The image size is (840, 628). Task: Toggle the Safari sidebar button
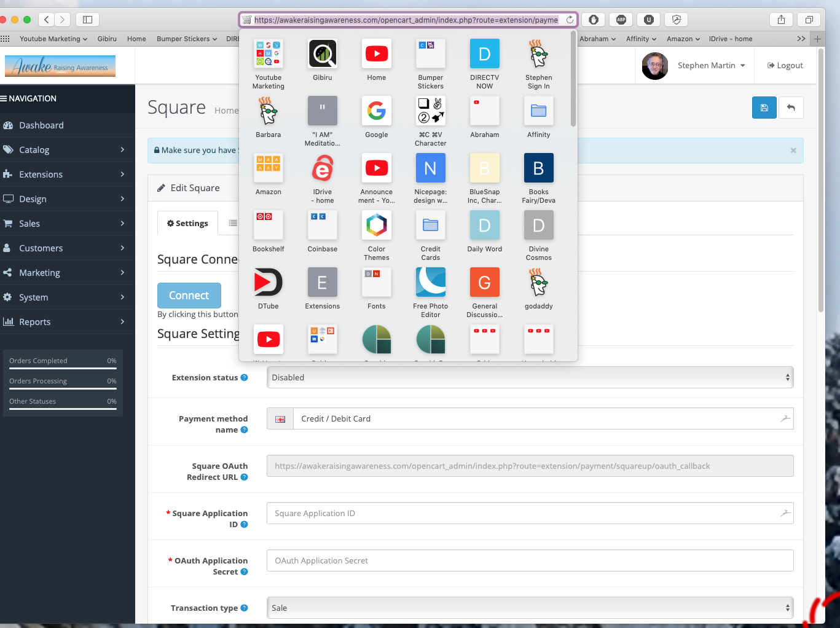pyautogui.click(x=87, y=20)
